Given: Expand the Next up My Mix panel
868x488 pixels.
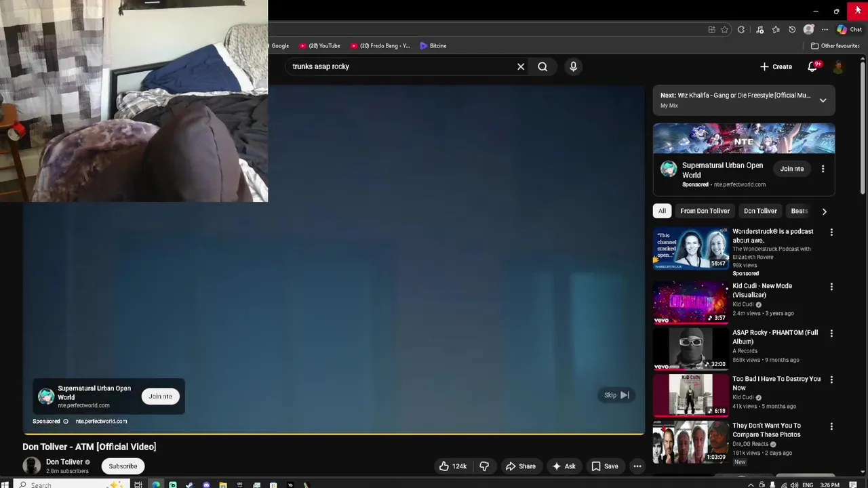Looking at the screenshot, I should 823,100.
